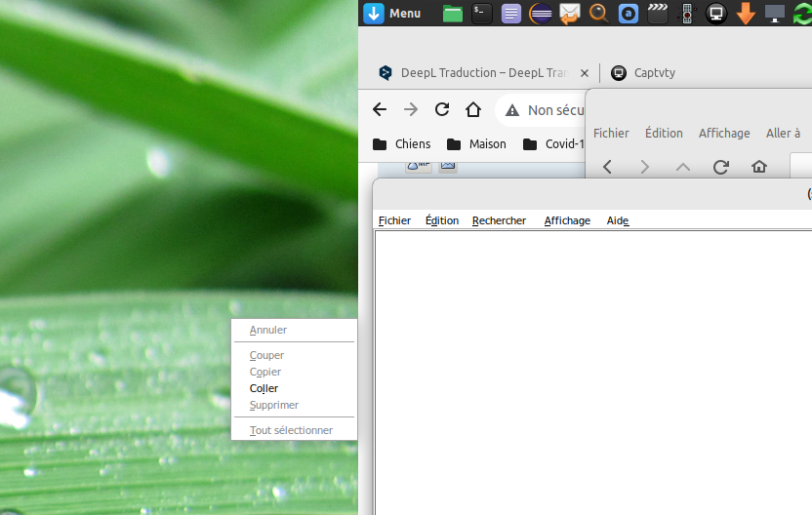
Task: Select Coller in the context menu
Action: point(264,388)
